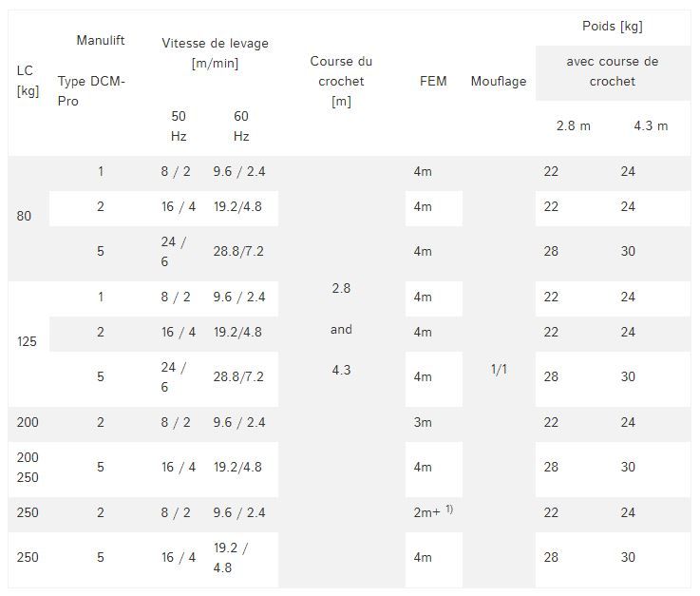The image size is (700, 596).
Task: Select the "Manulift" header cell
Action: (101, 40)
